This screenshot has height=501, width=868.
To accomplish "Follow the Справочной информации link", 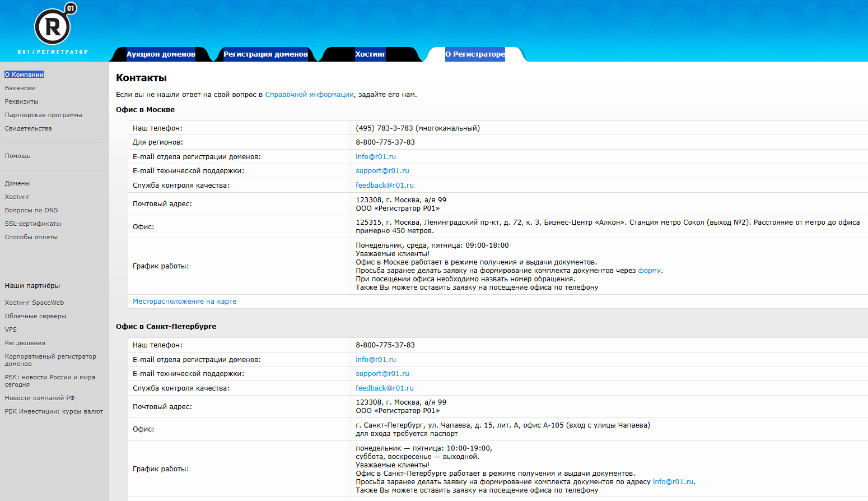I will [x=309, y=95].
